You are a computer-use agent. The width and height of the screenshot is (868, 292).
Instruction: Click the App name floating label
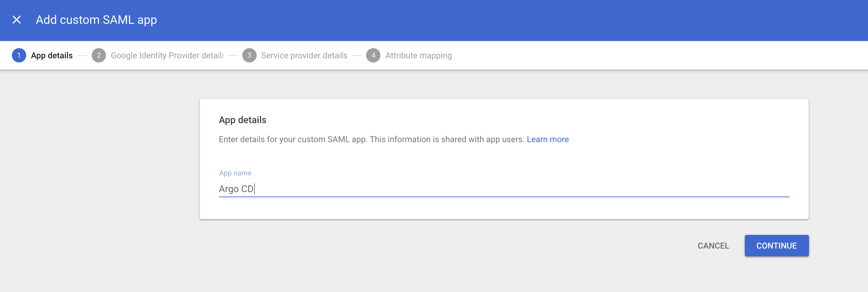click(x=235, y=173)
